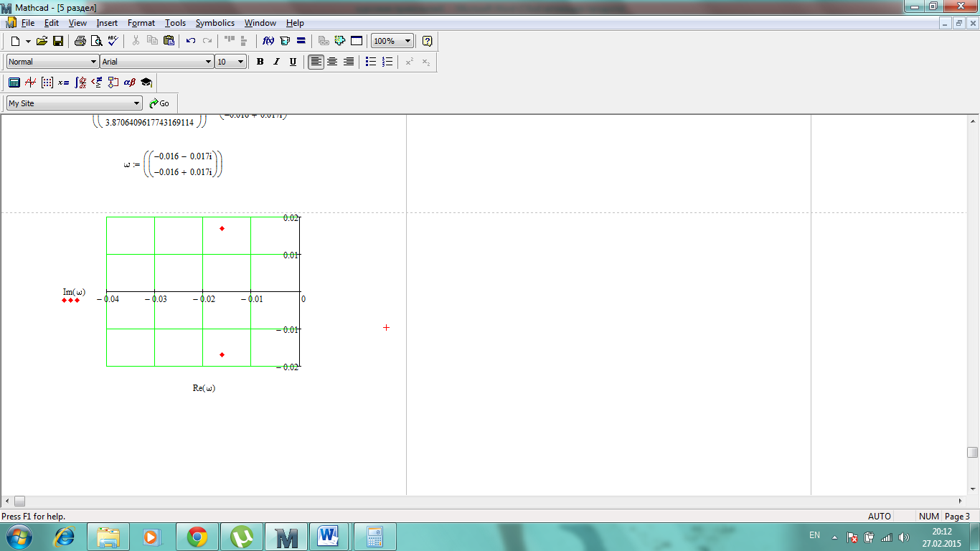The height and width of the screenshot is (551, 980).
Task: Open the 100% zoom dropdown
Action: click(x=407, y=41)
